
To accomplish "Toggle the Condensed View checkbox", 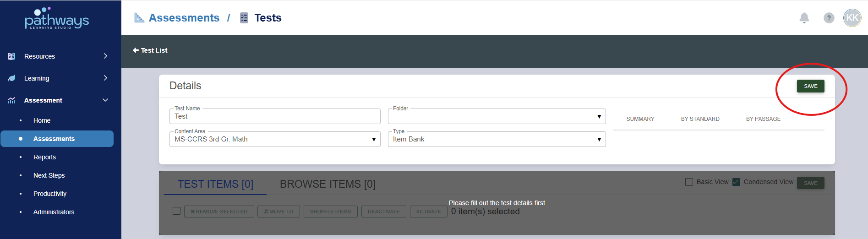I will [x=736, y=182].
